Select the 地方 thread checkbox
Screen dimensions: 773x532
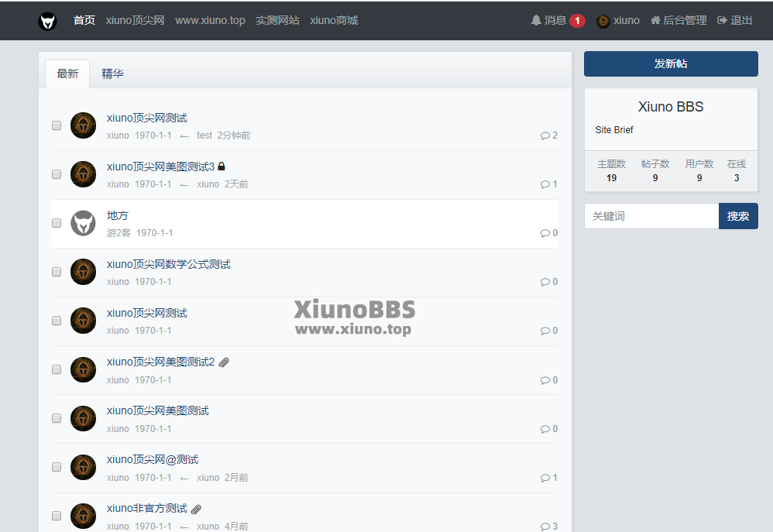pos(57,223)
